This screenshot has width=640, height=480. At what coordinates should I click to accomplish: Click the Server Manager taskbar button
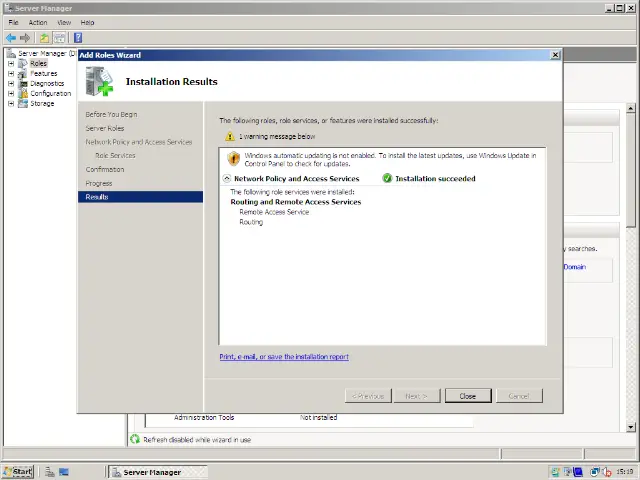pos(158,472)
